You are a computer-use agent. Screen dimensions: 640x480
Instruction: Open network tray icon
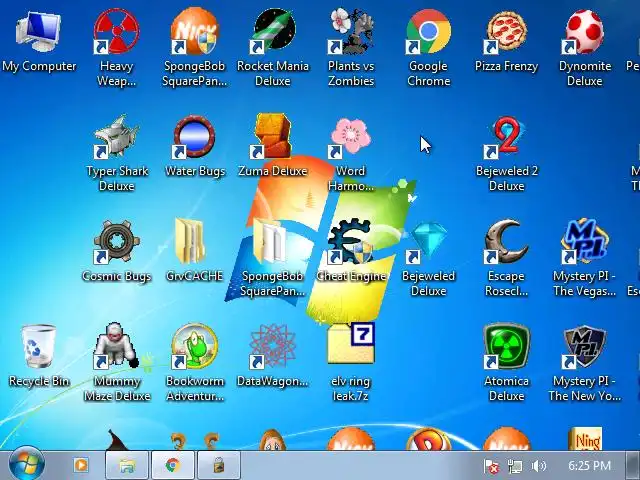click(515, 466)
